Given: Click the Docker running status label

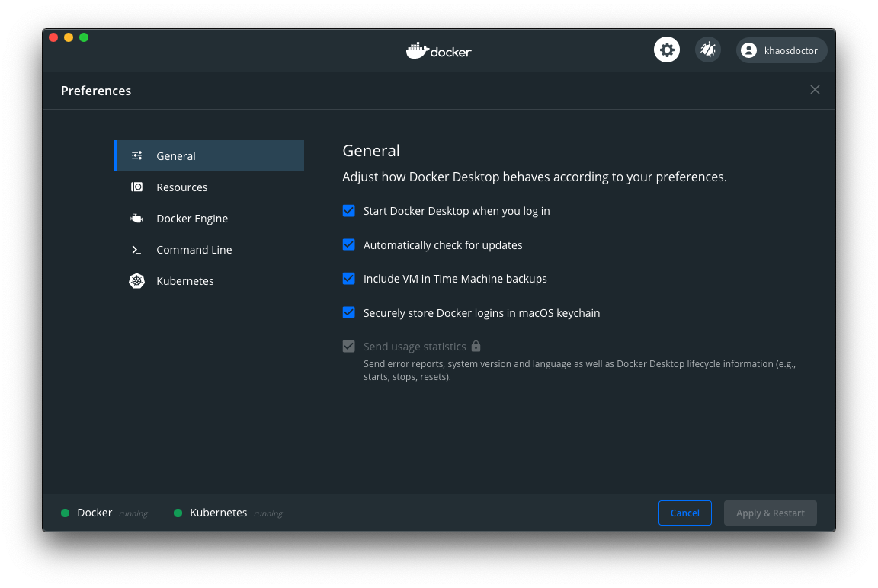Looking at the screenshot, I should [x=112, y=513].
